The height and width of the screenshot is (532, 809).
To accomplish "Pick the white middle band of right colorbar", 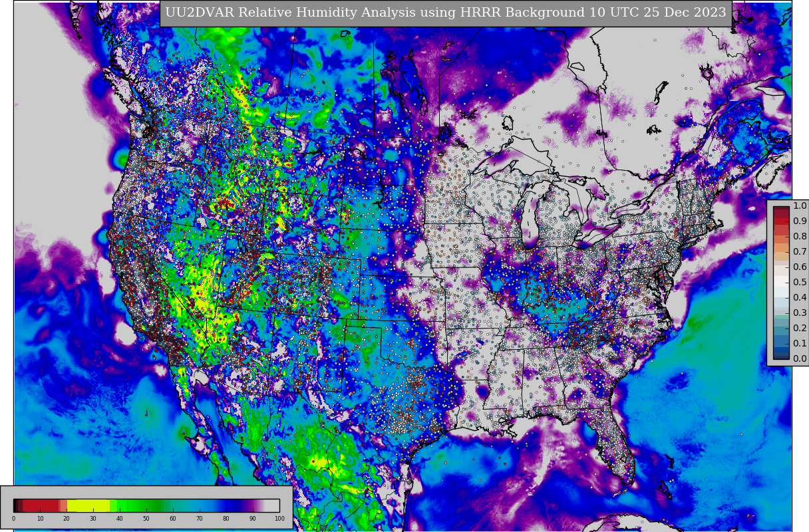I will 781,283.
